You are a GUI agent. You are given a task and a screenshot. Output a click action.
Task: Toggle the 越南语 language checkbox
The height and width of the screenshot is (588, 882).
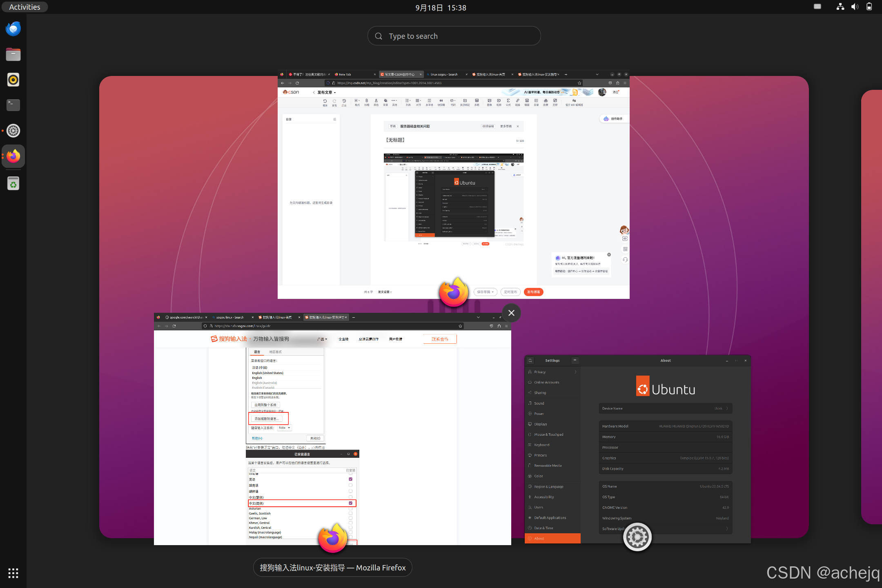pyautogui.click(x=350, y=486)
